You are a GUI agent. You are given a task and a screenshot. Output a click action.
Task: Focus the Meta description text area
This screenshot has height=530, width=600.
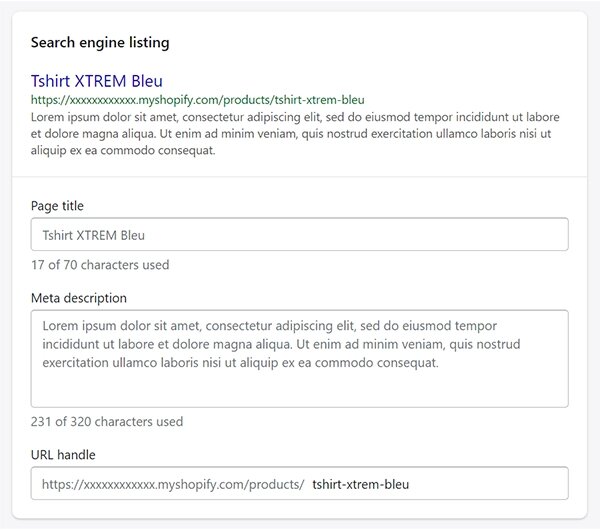tap(299, 359)
